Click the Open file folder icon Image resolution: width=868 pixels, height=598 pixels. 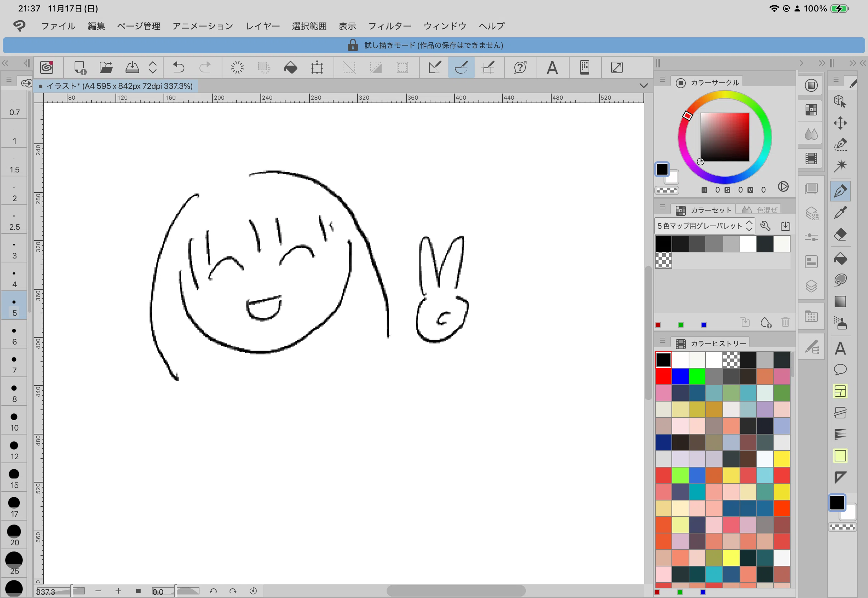tap(106, 68)
